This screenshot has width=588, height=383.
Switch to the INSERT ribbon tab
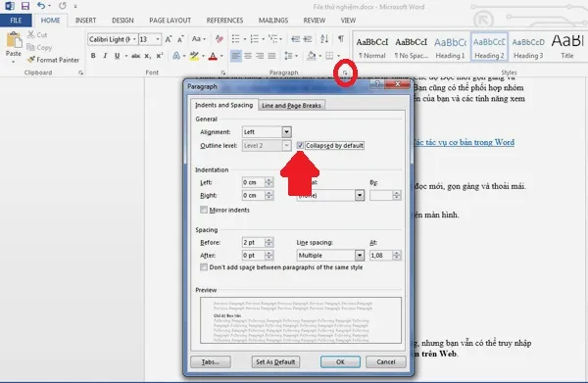(85, 21)
